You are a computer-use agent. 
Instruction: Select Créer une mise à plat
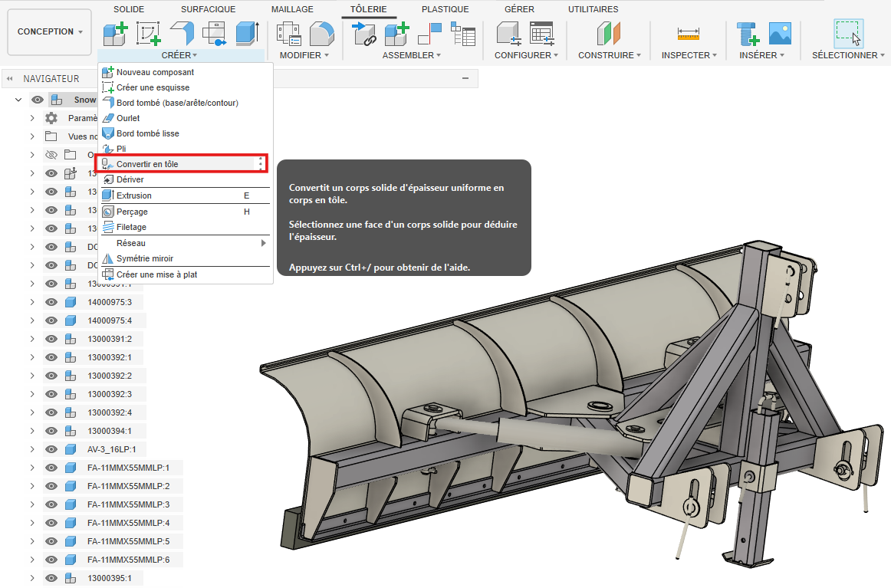156,274
